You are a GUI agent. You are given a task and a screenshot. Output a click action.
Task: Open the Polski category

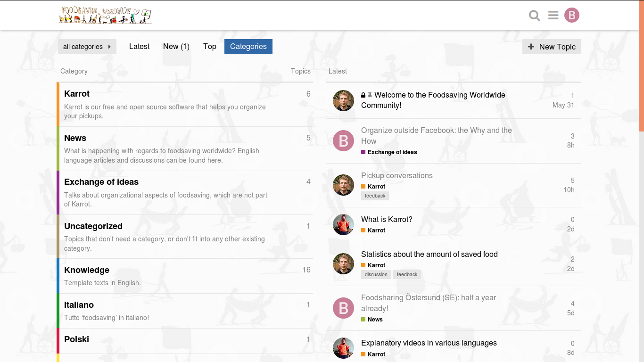pos(76,339)
